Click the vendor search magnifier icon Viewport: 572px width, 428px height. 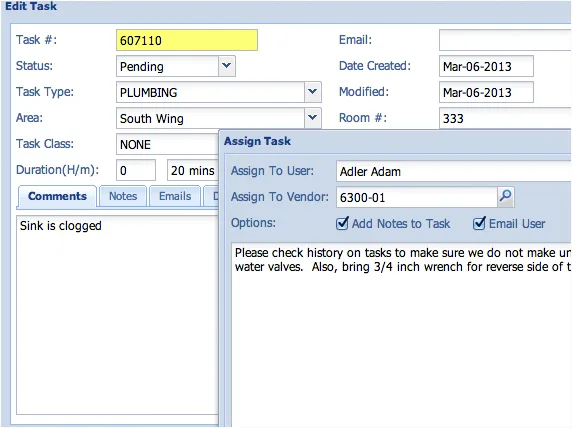point(506,197)
